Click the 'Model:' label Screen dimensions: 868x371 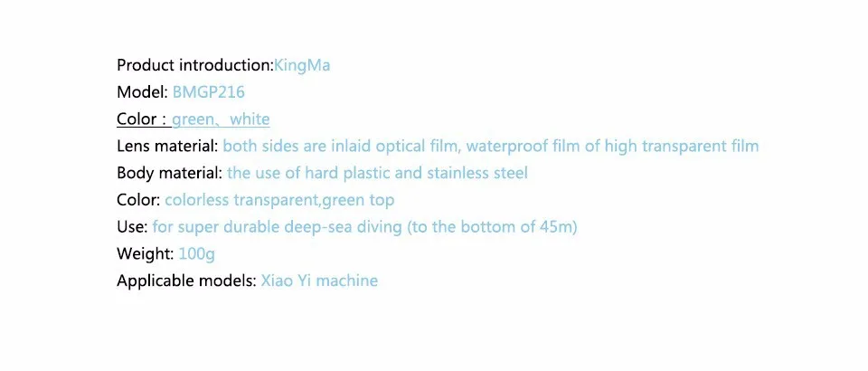point(141,92)
